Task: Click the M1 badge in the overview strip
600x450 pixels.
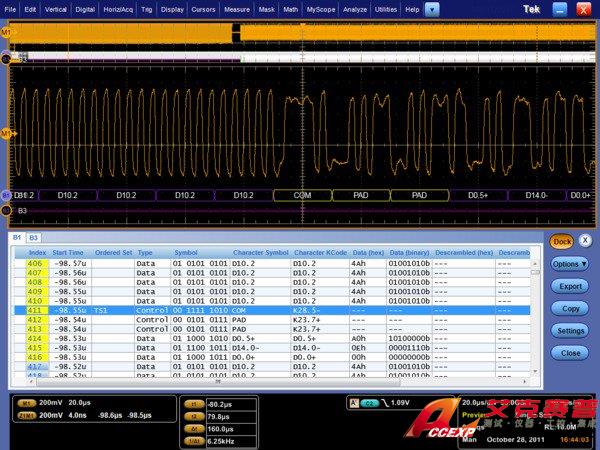Action: [6, 32]
